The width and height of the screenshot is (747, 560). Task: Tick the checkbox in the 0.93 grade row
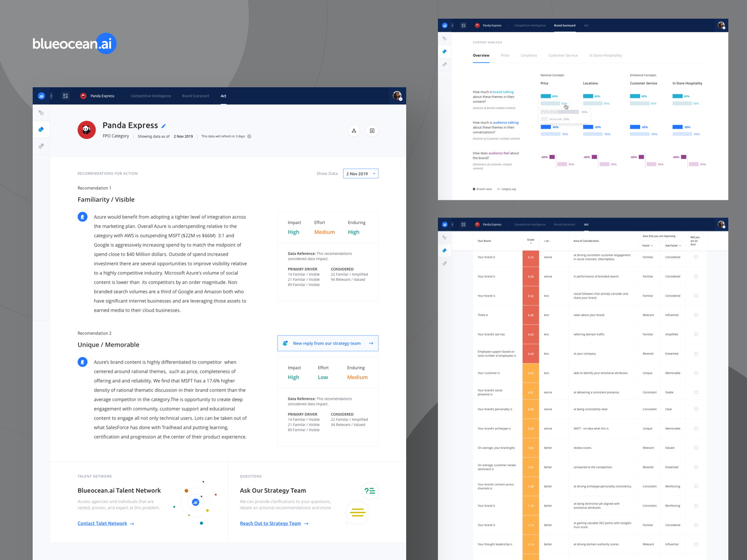pyautogui.click(x=696, y=373)
